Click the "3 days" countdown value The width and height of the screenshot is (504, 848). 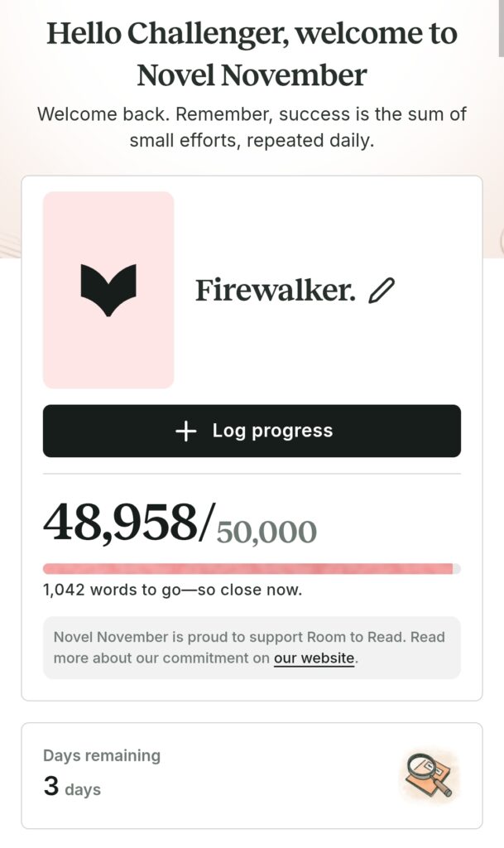[72, 788]
